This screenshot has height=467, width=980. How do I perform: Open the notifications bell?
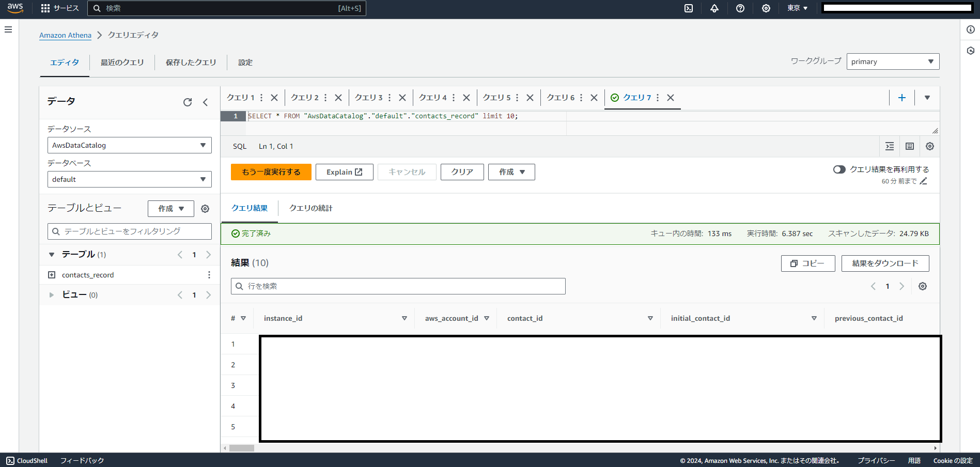[714, 8]
